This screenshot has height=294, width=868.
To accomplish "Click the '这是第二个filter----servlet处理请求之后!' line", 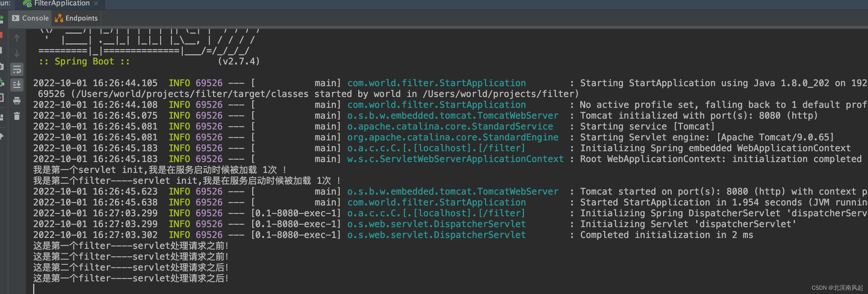I will pos(131,267).
